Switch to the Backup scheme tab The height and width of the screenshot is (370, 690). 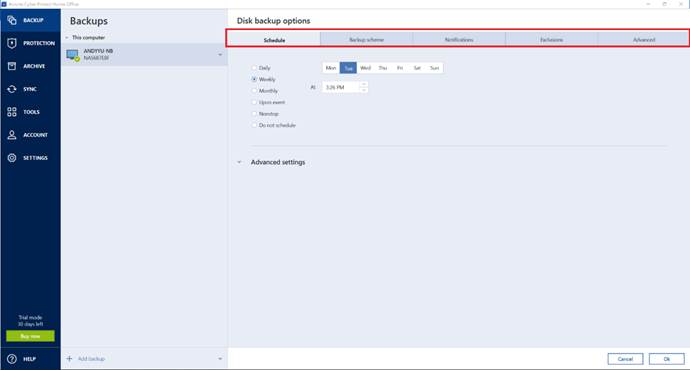point(367,40)
